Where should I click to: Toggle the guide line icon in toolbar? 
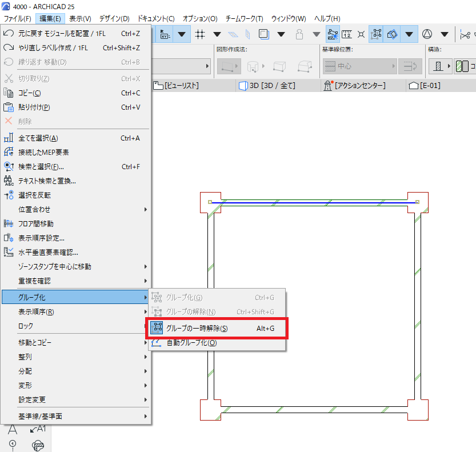click(x=333, y=34)
